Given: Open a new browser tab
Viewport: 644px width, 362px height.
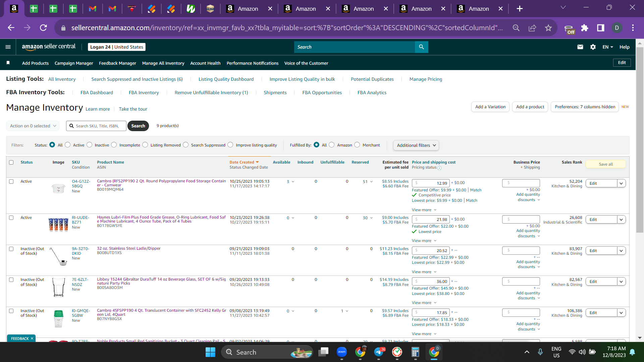Looking at the screenshot, I should (520, 9).
